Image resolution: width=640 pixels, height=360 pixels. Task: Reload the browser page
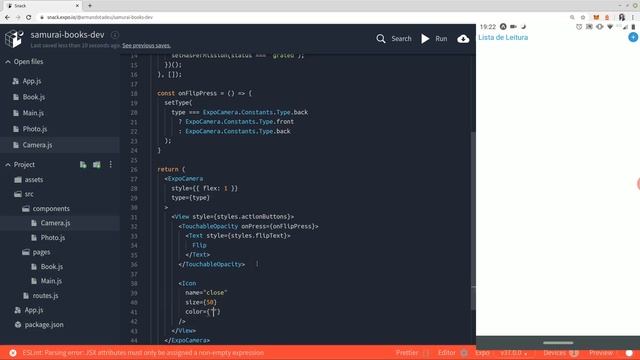coord(29,18)
